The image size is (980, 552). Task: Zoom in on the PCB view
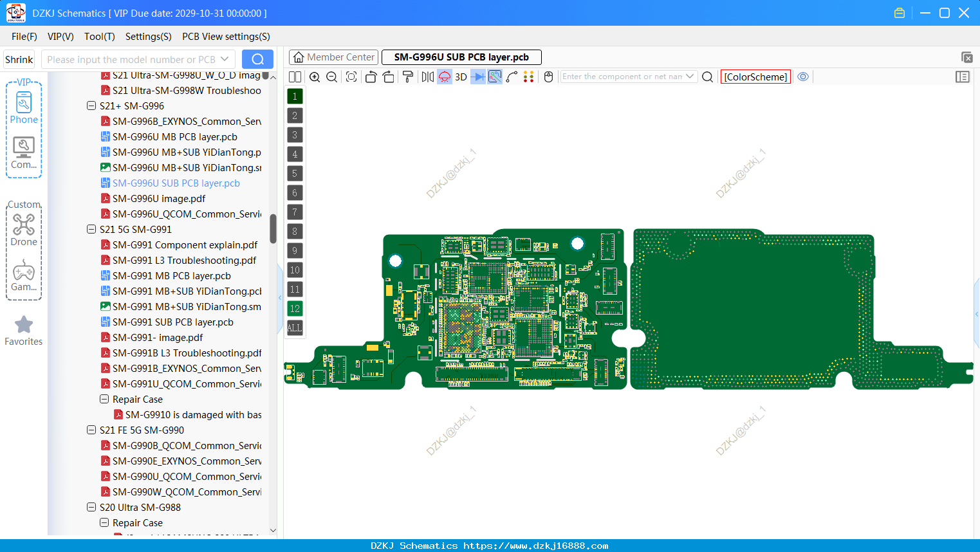pyautogui.click(x=315, y=77)
